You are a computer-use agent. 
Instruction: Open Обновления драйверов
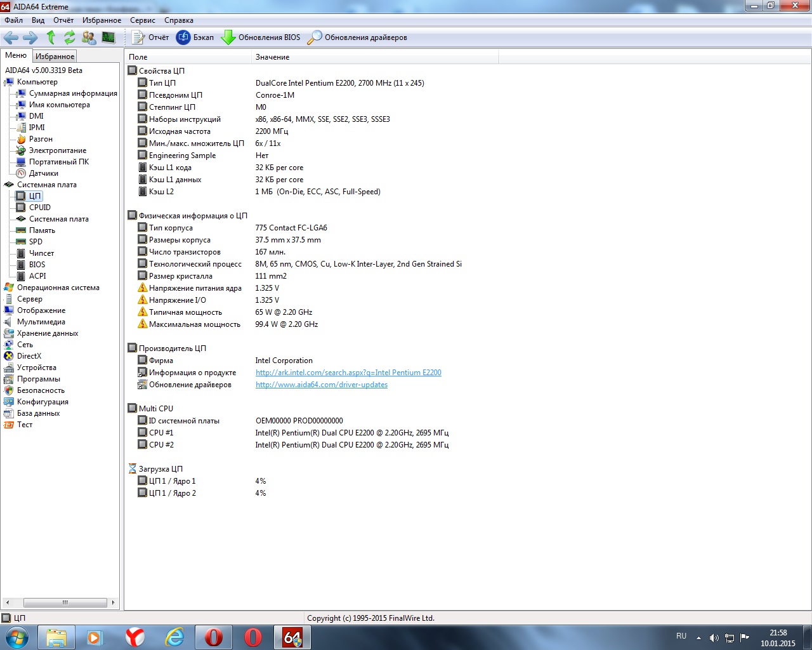point(357,37)
